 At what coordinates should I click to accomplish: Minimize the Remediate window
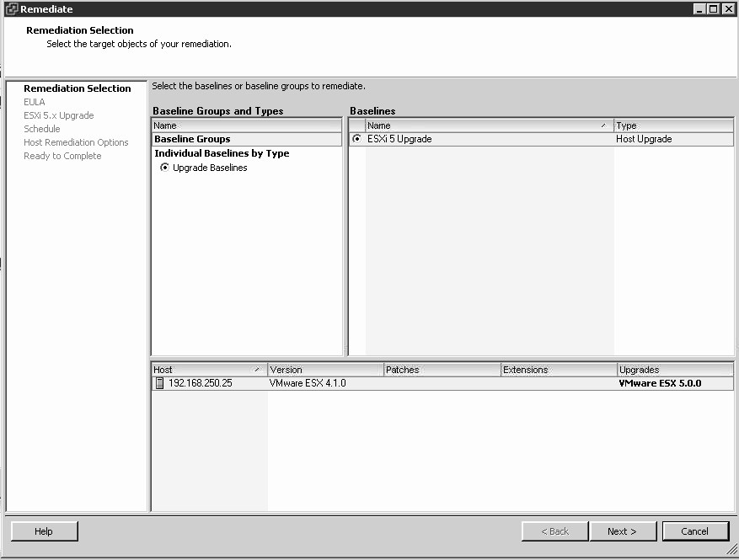[x=700, y=9]
